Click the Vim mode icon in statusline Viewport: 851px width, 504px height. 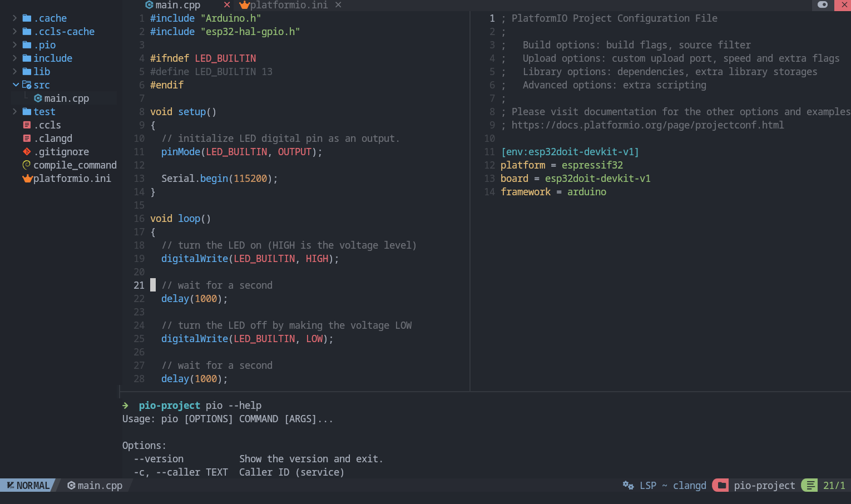10,486
